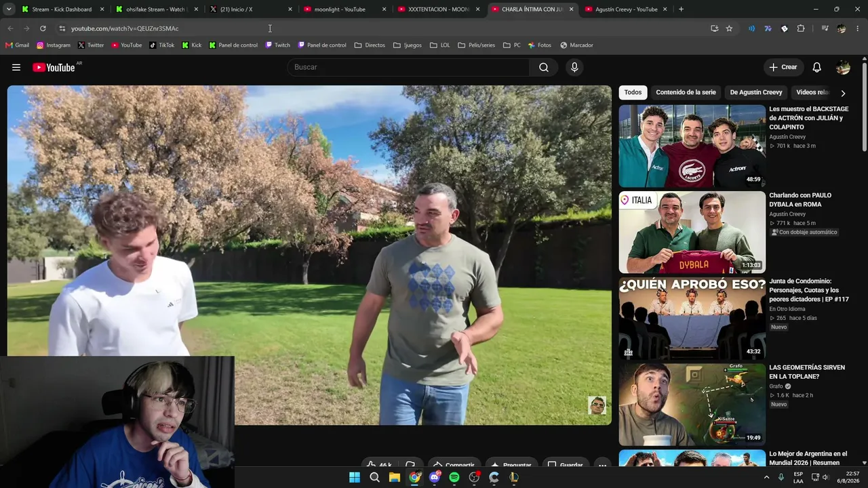Open the Twitch bookmark
This screenshot has height=488, width=868.
(278, 45)
